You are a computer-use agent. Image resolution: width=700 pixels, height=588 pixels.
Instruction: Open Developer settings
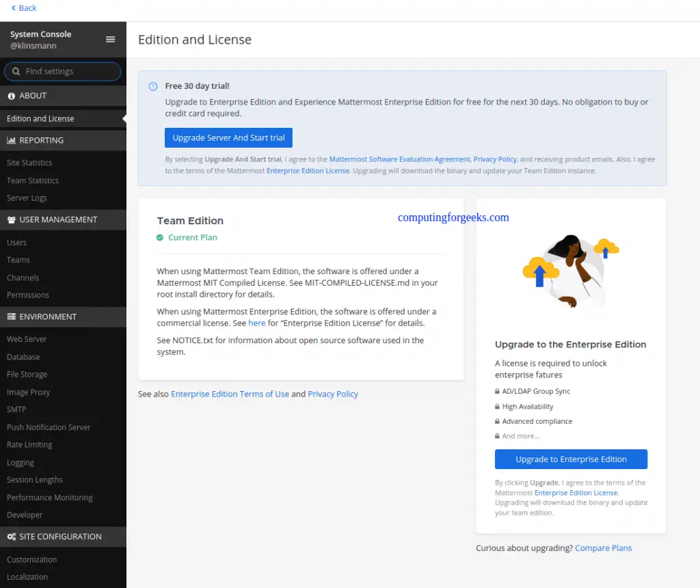(x=25, y=516)
